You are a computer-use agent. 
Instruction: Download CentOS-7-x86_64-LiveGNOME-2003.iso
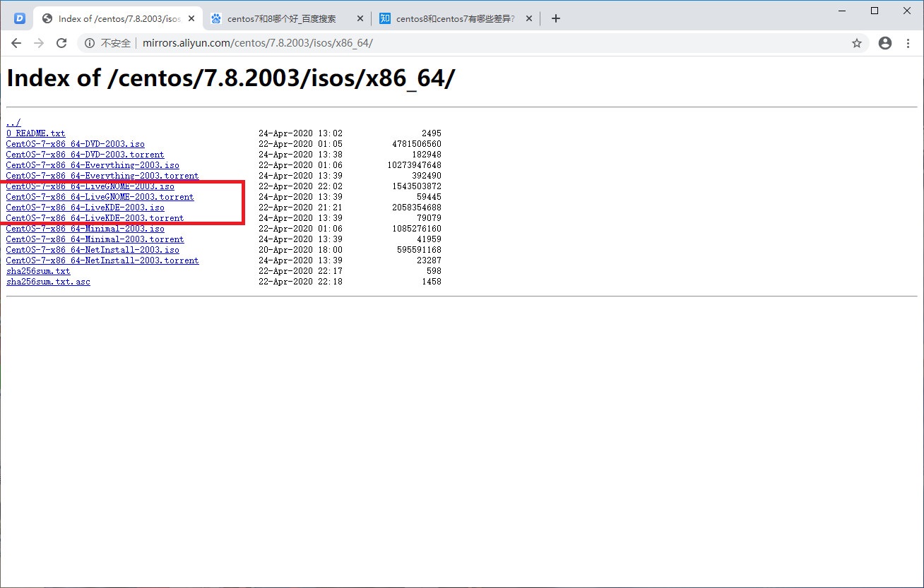[x=90, y=186]
